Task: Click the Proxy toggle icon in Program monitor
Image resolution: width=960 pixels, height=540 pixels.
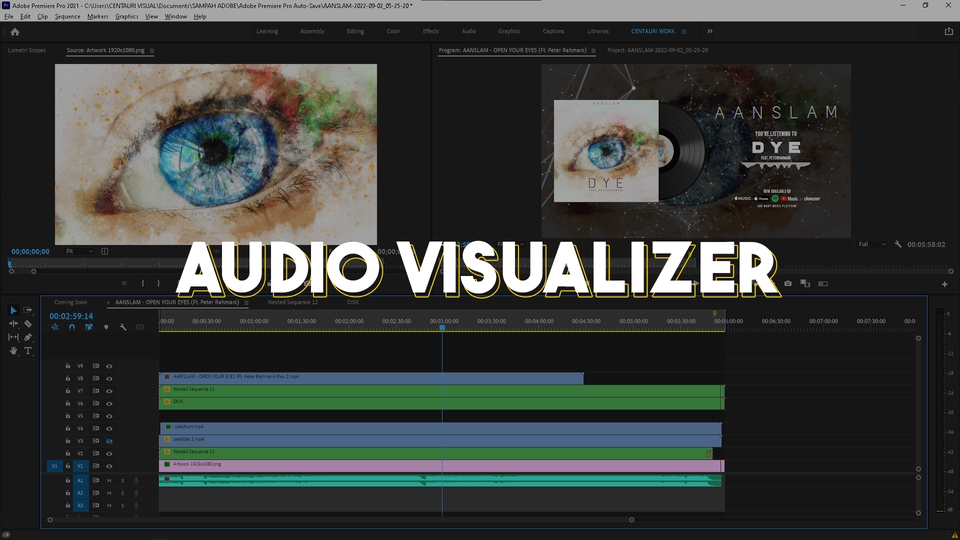Action: point(823,283)
